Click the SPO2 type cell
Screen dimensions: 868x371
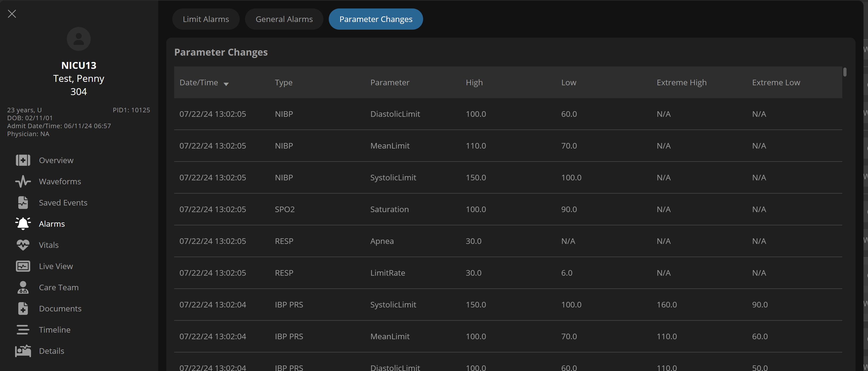[285, 209]
